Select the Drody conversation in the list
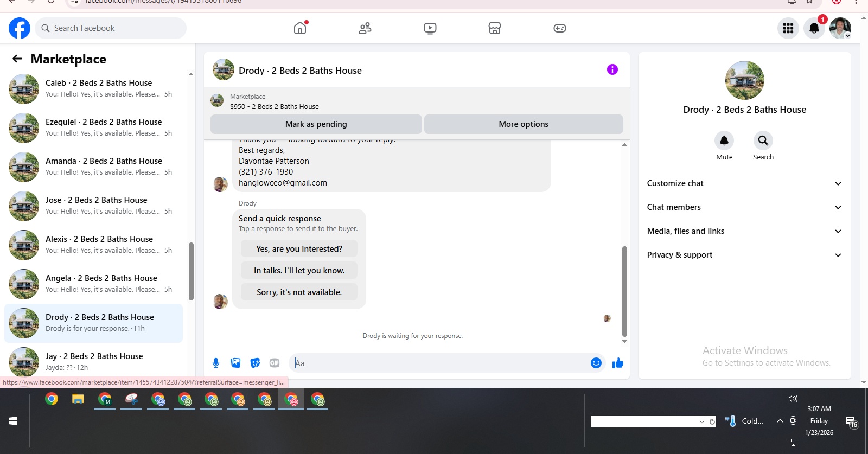The image size is (868, 454). pos(93,323)
